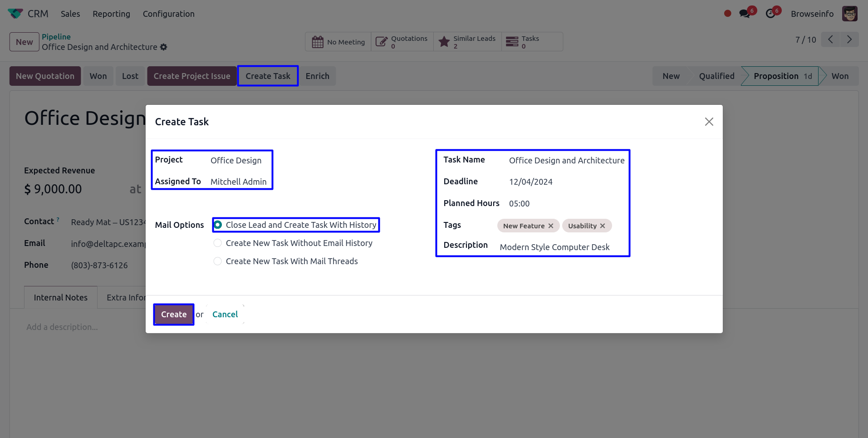
Task: Open the Assigned To dropdown Mitchell Admin
Action: 239,182
